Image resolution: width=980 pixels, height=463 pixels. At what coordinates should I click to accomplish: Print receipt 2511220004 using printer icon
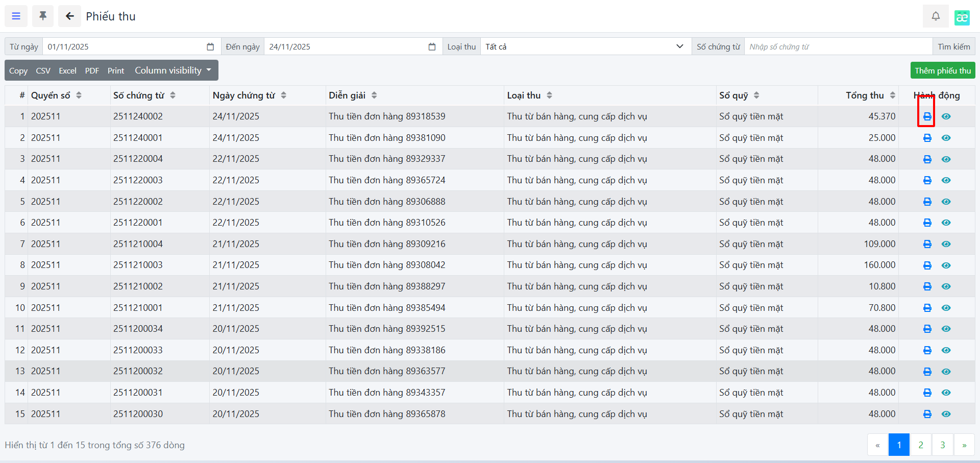927,159
